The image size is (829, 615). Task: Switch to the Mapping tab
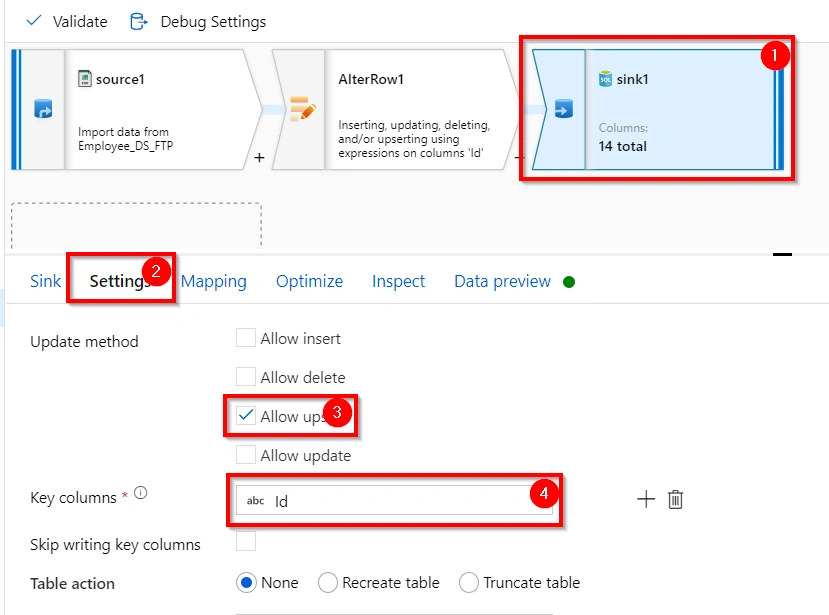[x=214, y=281]
